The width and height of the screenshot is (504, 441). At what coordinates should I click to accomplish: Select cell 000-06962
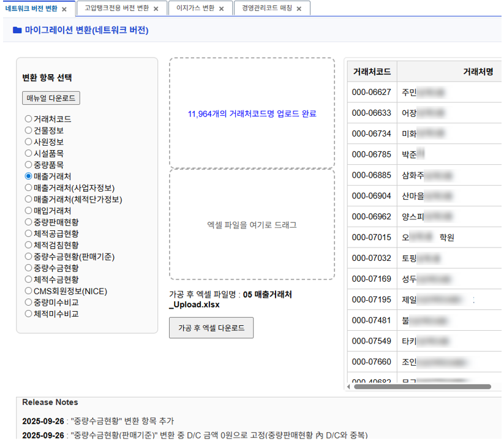tap(372, 217)
